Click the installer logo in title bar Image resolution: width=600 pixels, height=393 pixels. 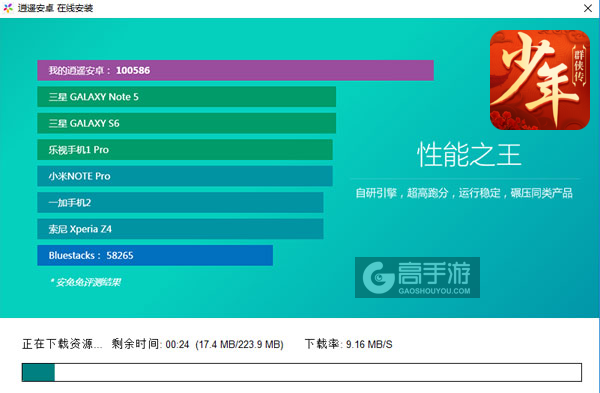[8, 8]
